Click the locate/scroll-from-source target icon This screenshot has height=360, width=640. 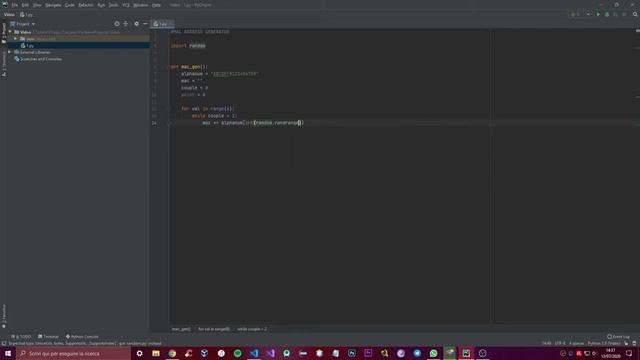(x=117, y=24)
